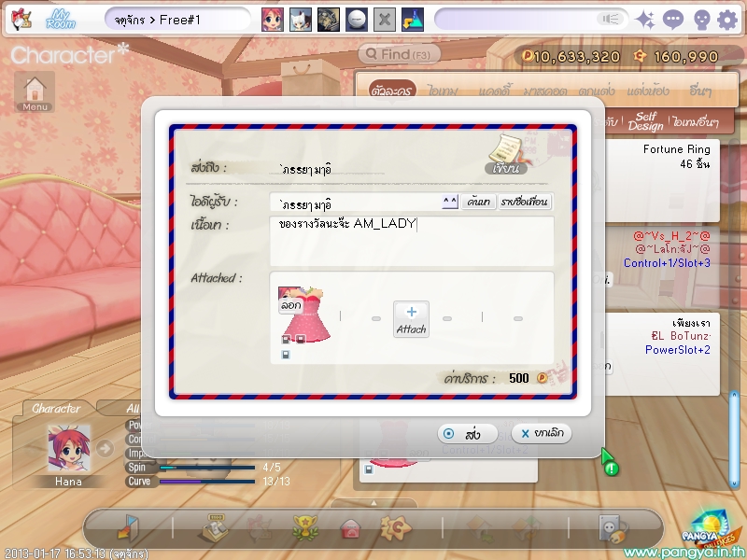The height and width of the screenshot is (560, 747).
Task: Switch to the แต่งห้อง tab
Action: coord(648,91)
